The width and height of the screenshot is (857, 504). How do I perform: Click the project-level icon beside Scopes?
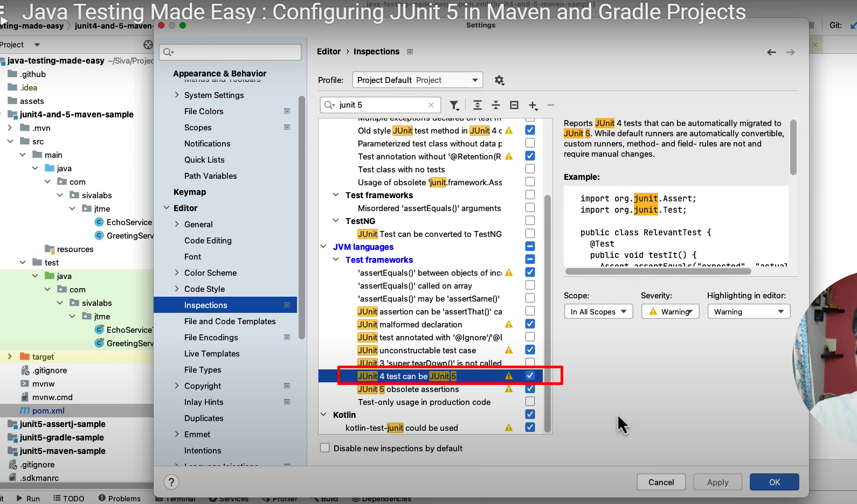point(287,127)
